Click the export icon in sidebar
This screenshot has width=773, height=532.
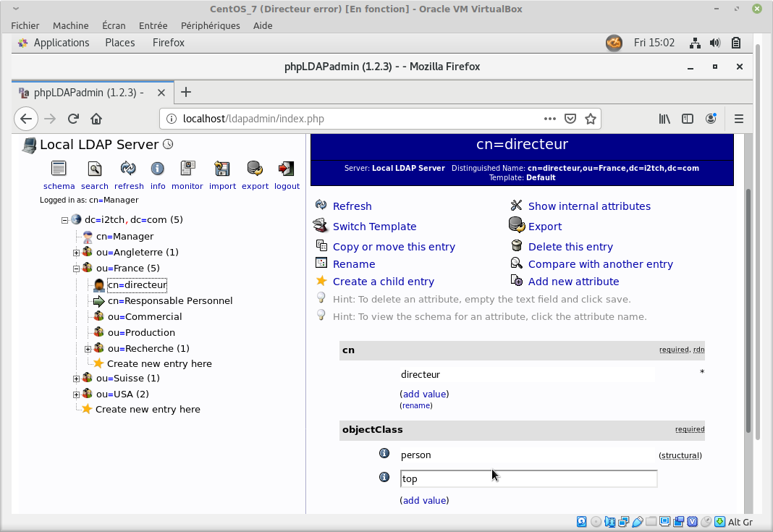click(x=255, y=169)
